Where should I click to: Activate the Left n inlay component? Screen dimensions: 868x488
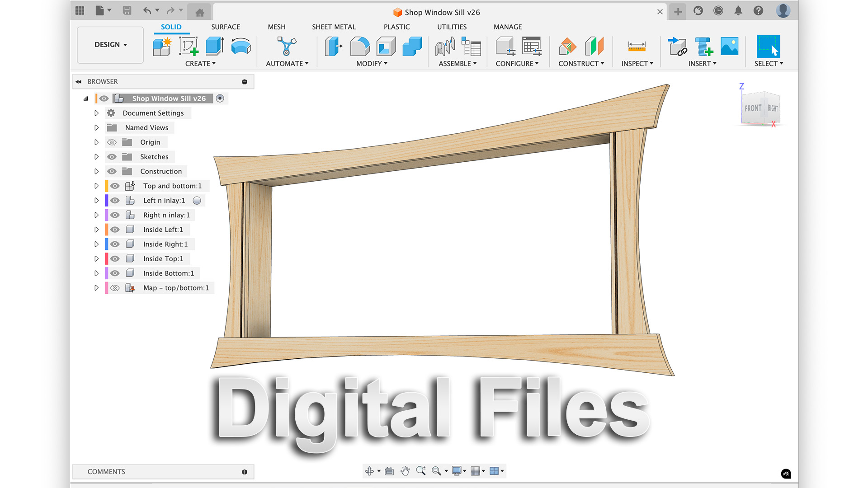tap(197, 201)
